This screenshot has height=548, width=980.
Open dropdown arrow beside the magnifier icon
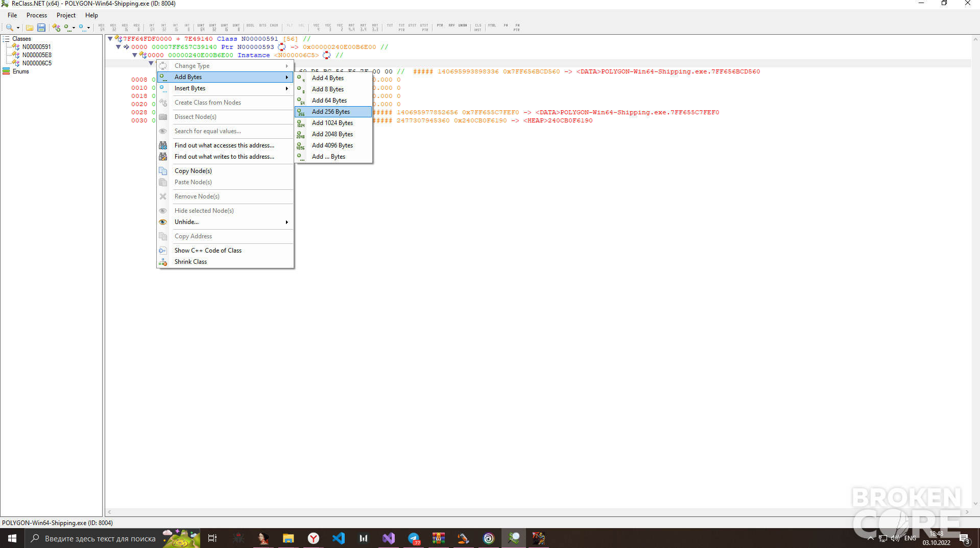18,28
